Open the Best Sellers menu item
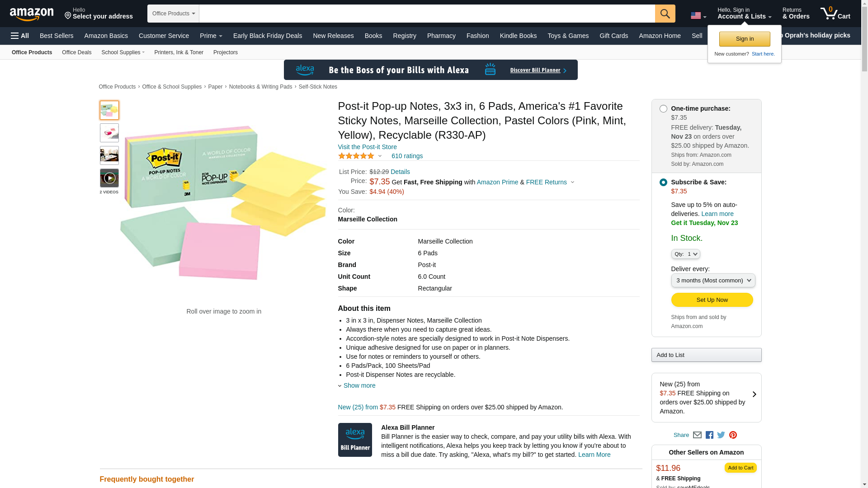 [x=57, y=36]
